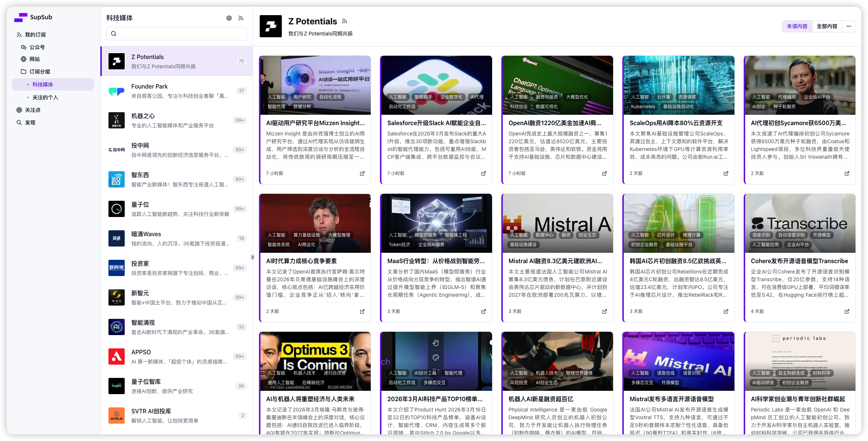Switch to 未读内容 filter
Screen dimensions: 868x441
click(797, 26)
